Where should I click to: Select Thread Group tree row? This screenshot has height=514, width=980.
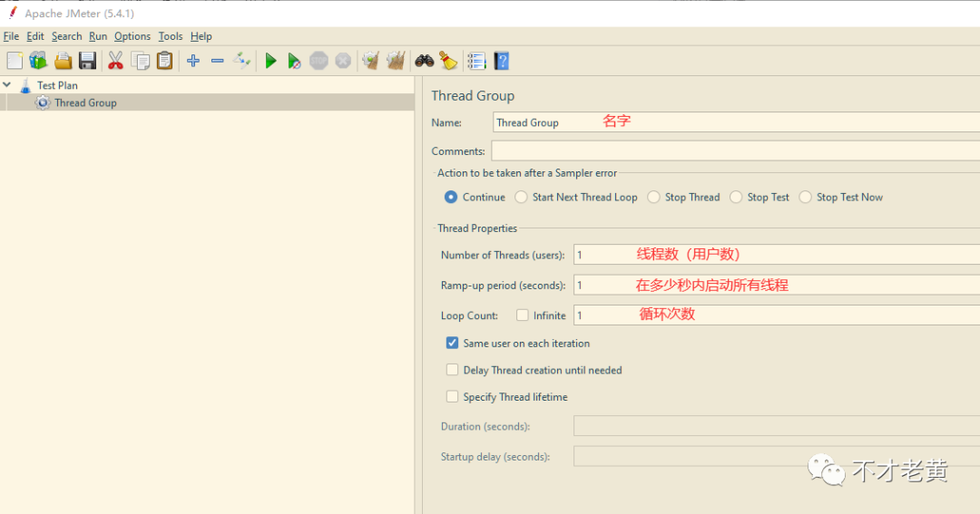pos(207,102)
